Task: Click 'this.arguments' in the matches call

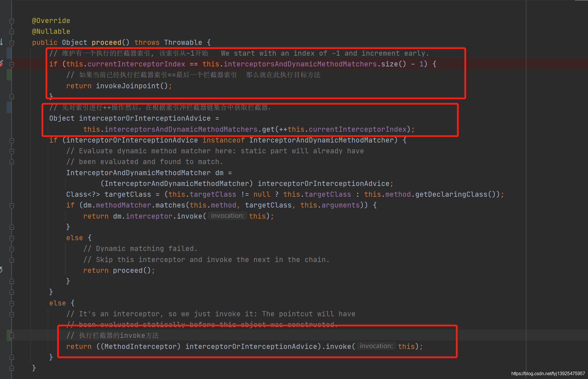Action: coord(330,205)
